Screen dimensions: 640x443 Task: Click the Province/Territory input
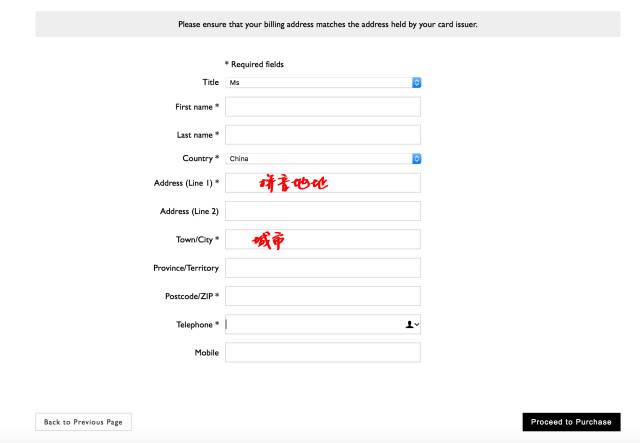point(323,268)
